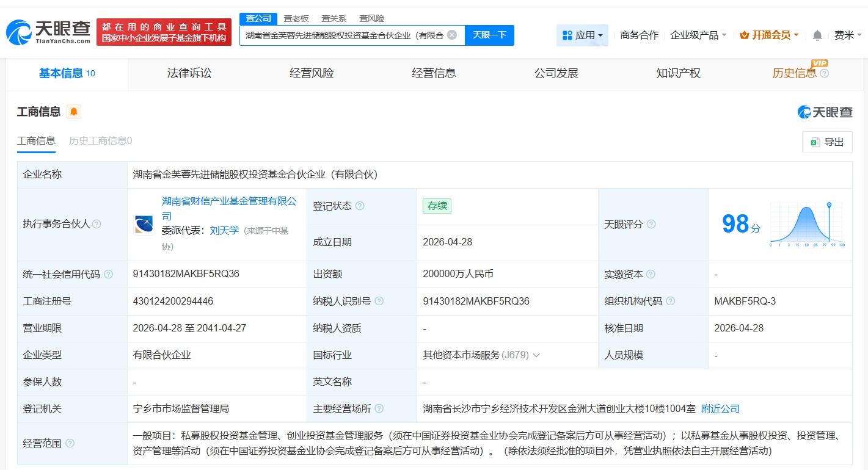Select the 经营信息 tab
Image resolution: width=868 pixels, height=470 pixels.
pos(434,73)
